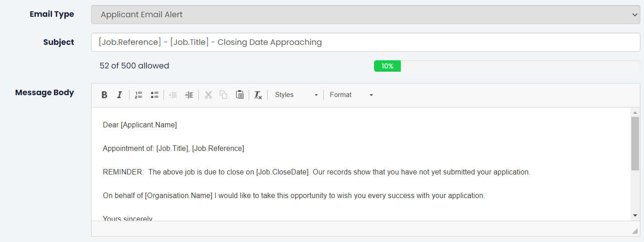
Task: Paste from clipboard icon
Action: click(240, 95)
